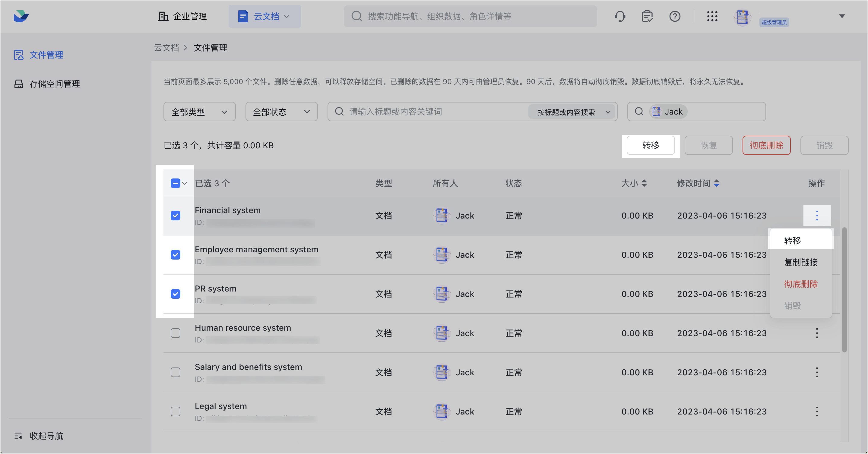
Task: Select 彻底删除 in the context menu
Action: pos(801,284)
